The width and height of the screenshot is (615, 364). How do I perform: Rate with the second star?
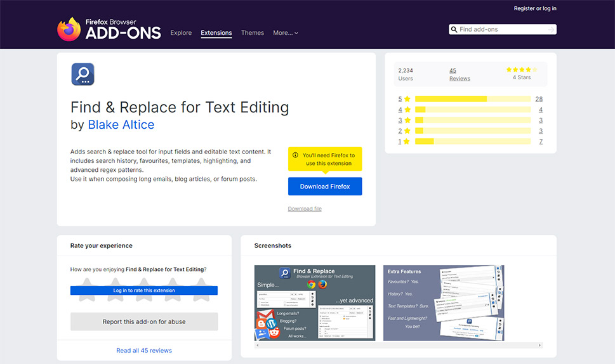click(x=116, y=290)
